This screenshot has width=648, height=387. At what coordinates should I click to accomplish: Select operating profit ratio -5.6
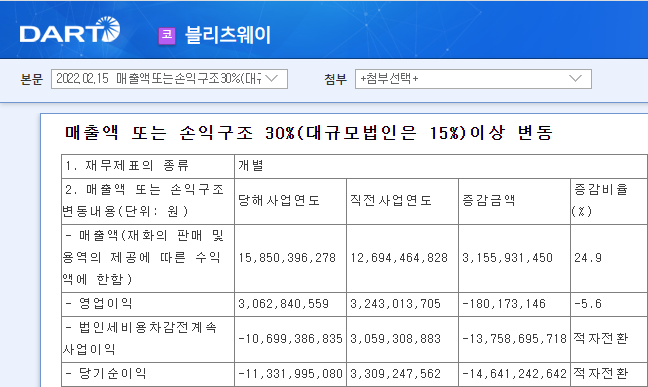[x=588, y=304]
